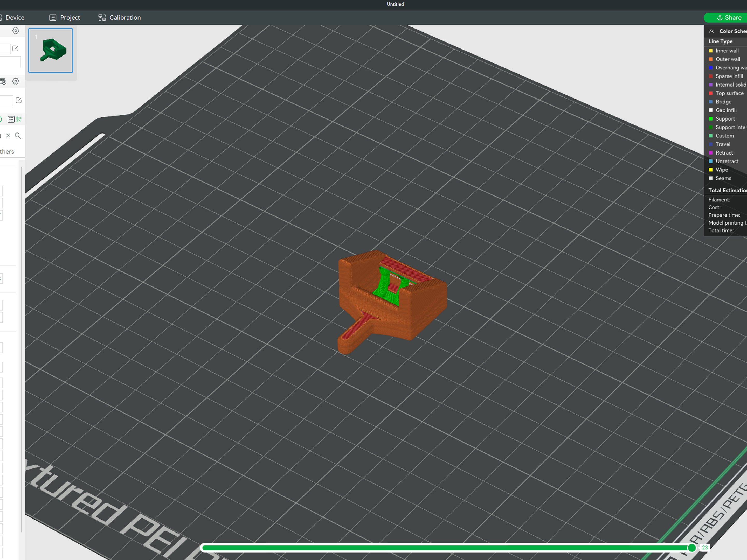Click the edit printer preset icon

(16, 48)
